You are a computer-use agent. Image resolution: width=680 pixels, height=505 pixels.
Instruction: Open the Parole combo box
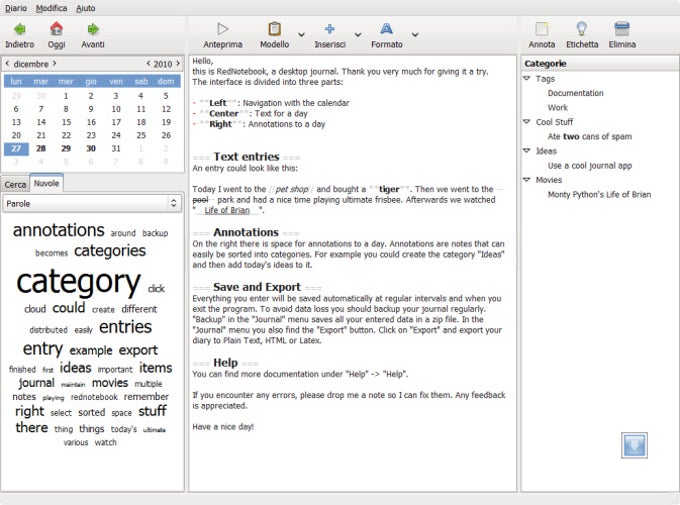pos(92,203)
